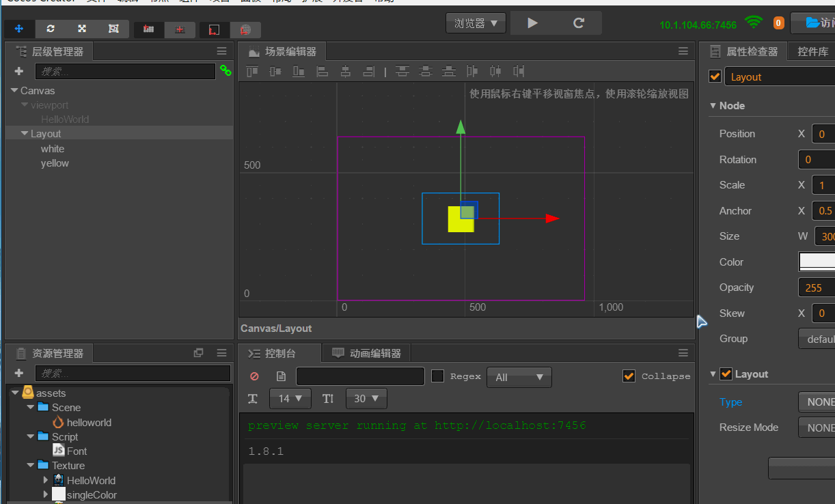
Task: Disable the Layout component checkbox
Action: (x=726, y=374)
